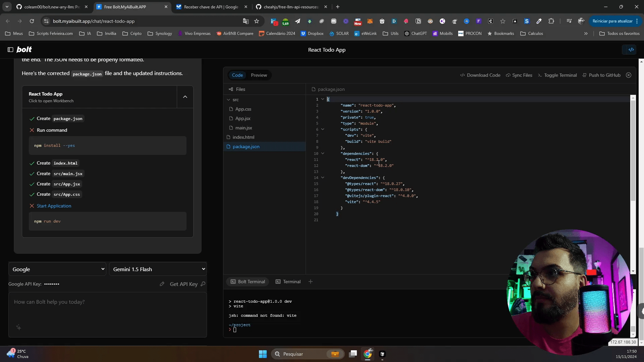The image size is (644, 362).
Task: Click the enhance prompt sparkle icon
Action: coord(19,327)
